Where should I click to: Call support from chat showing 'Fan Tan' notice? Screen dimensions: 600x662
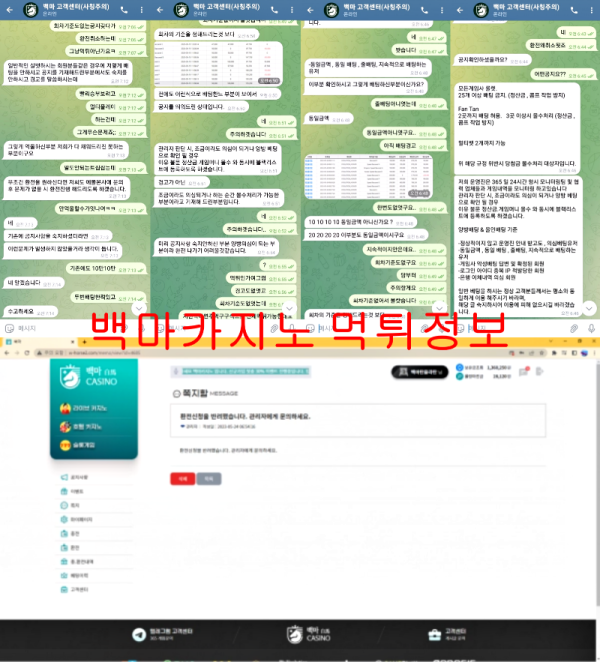(x=574, y=10)
